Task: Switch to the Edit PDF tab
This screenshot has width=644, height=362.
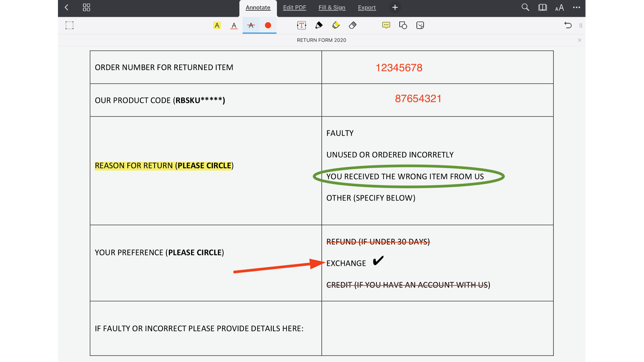Action: (294, 7)
